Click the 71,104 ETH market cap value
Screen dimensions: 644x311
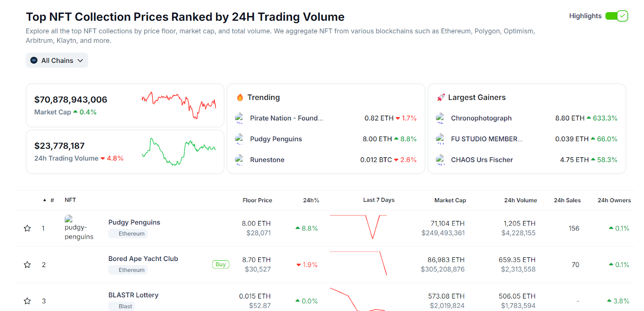coord(447,224)
